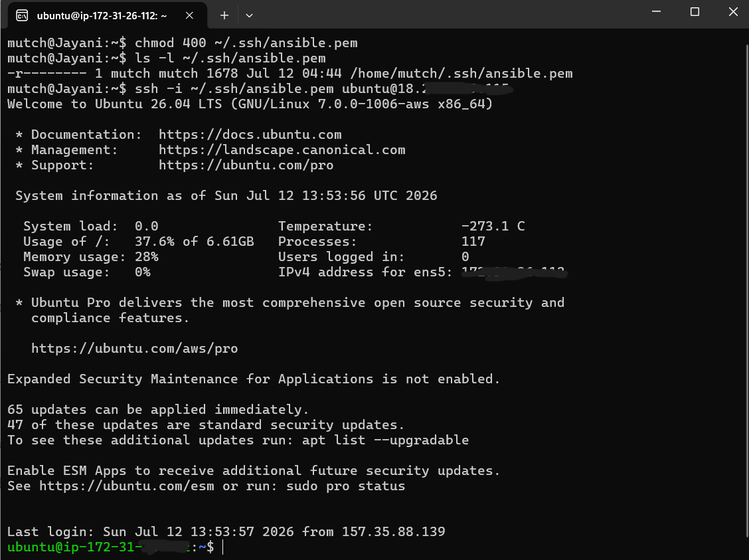
Task: Click '65 updates can be applied immediately.' line
Action: point(158,409)
